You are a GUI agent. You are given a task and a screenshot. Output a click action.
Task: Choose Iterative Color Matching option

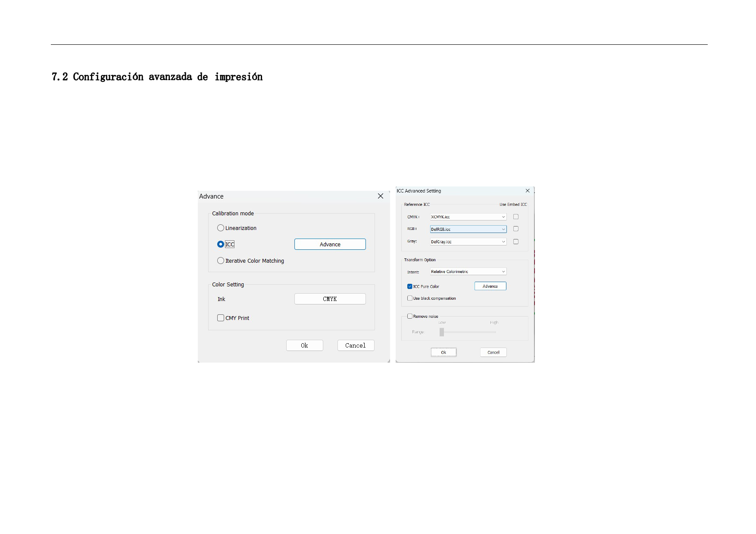[221, 261]
